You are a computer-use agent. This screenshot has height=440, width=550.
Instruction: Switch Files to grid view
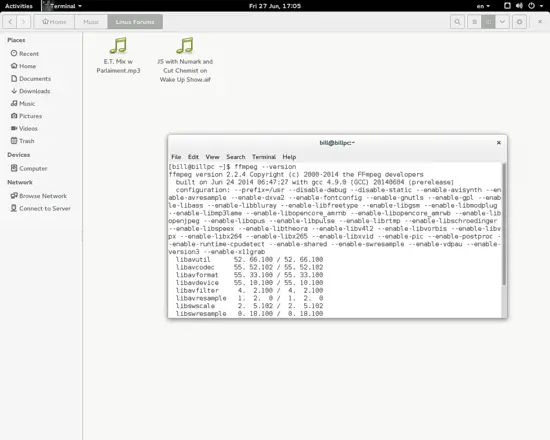[488, 22]
